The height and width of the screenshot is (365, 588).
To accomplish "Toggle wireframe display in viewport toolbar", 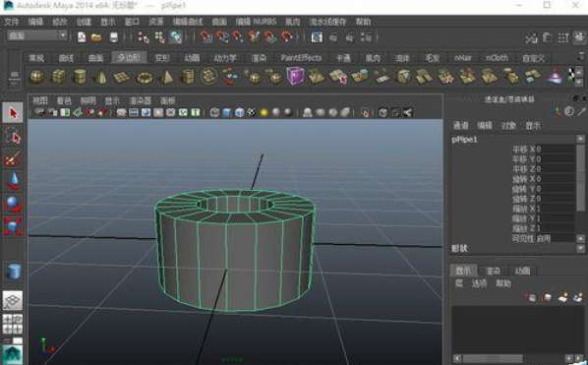I will [215, 112].
